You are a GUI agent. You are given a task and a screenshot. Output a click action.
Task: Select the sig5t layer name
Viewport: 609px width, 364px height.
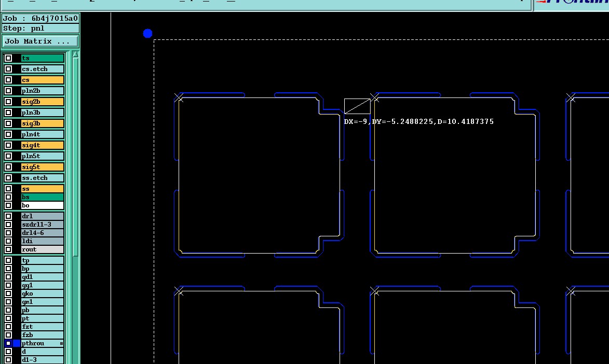[x=43, y=167]
